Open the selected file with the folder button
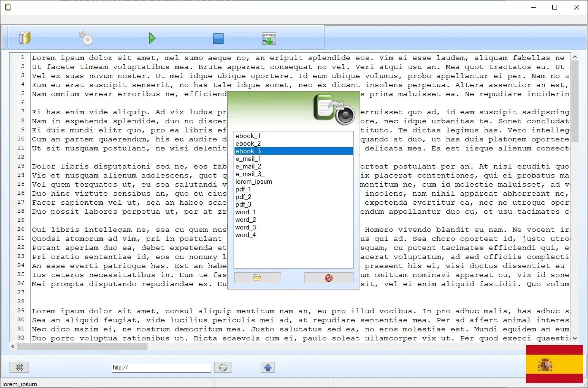This screenshot has height=388, width=588. click(x=257, y=278)
